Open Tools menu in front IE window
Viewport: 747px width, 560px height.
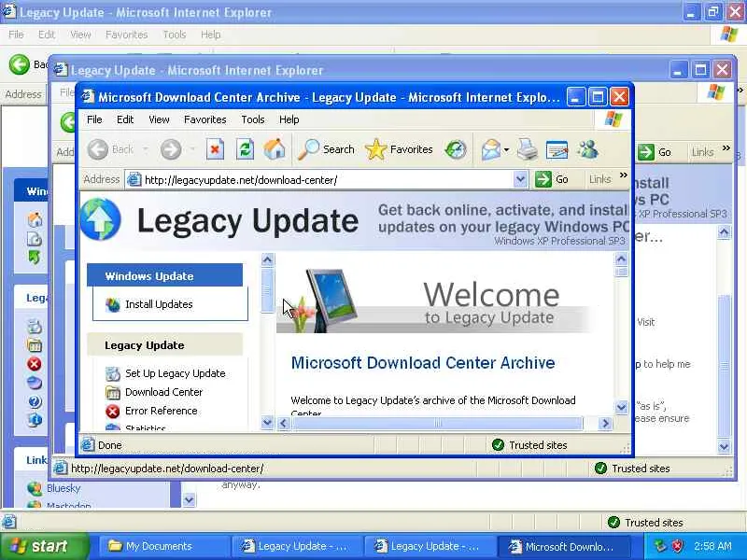coord(252,119)
